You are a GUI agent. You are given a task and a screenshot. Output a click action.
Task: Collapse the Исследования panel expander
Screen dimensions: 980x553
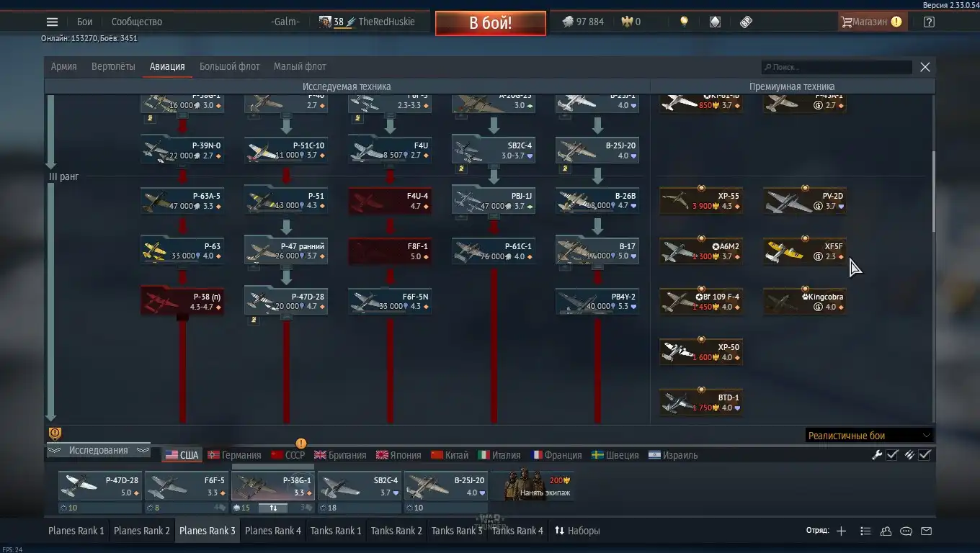click(98, 450)
